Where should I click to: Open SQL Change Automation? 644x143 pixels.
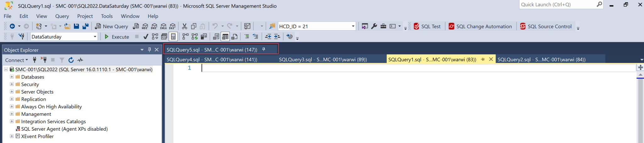click(480, 26)
